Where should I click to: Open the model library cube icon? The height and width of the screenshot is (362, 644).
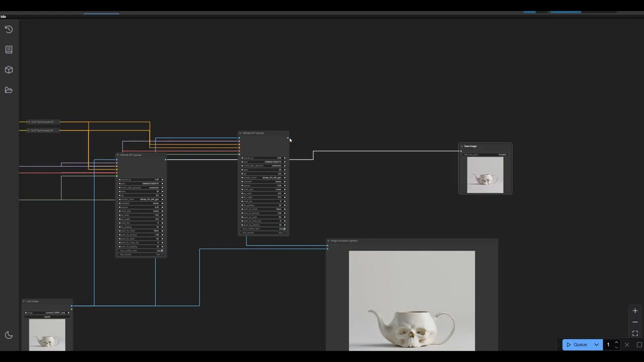tap(9, 70)
